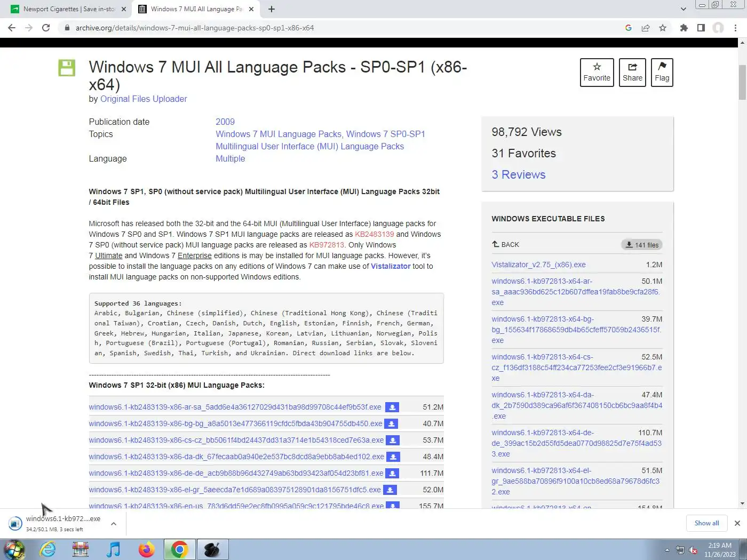The width and height of the screenshot is (747, 560).
Task: Close the Windows 7 MUI tab
Action: [x=251, y=9]
